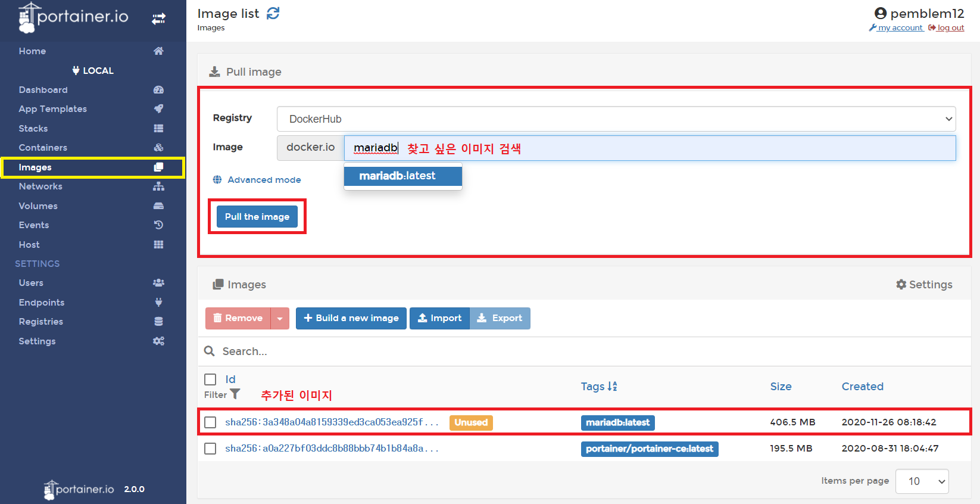Click the globe icon beside Advanced mode
This screenshot has height=504, width=980.
click(x=217, y=179)
